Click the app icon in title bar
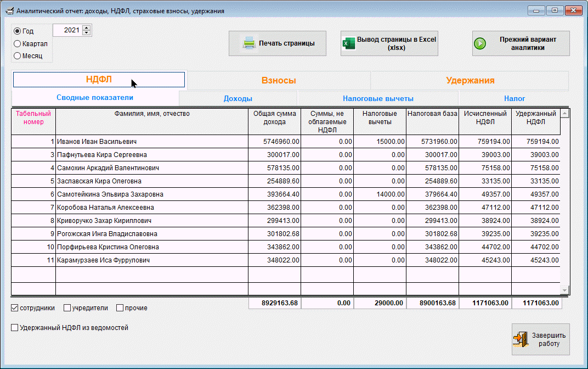The height and width of the screenshot is (369, 588). click(x=8, y=11)
